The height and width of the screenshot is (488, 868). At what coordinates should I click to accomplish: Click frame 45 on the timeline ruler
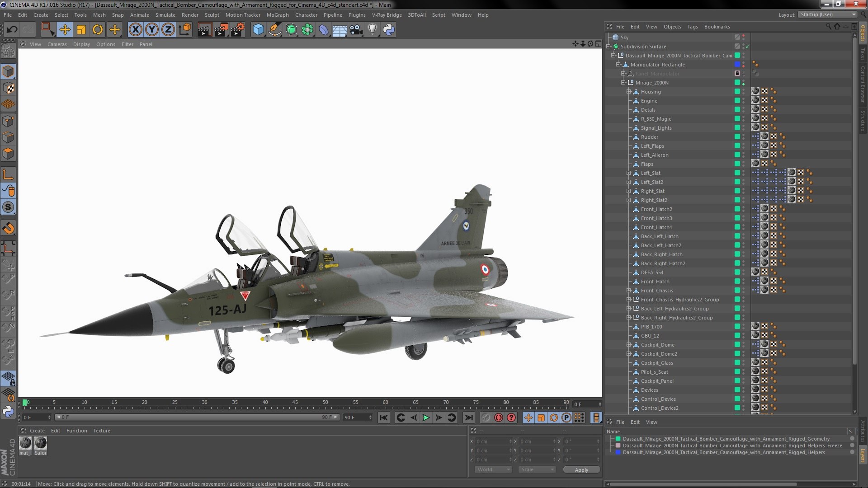point(295,402)
